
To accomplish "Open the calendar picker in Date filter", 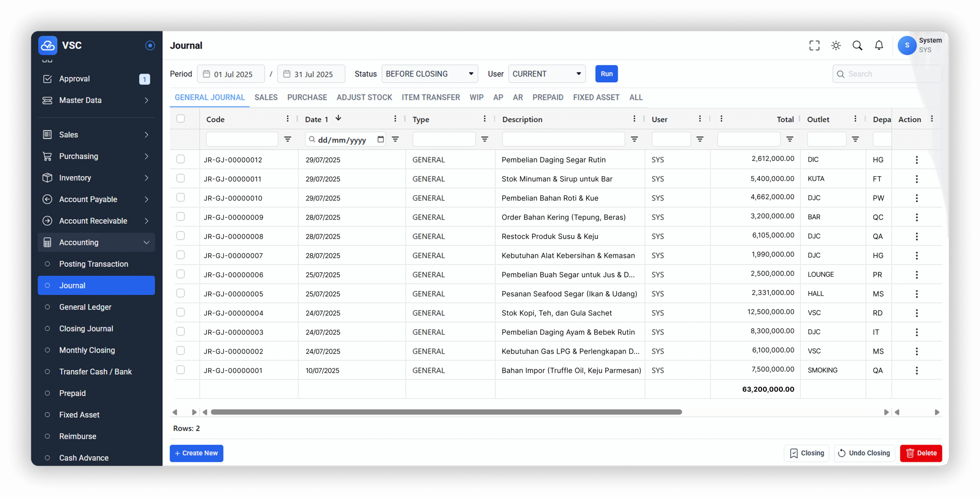I will pyautogui.click(x=381, y=139).
